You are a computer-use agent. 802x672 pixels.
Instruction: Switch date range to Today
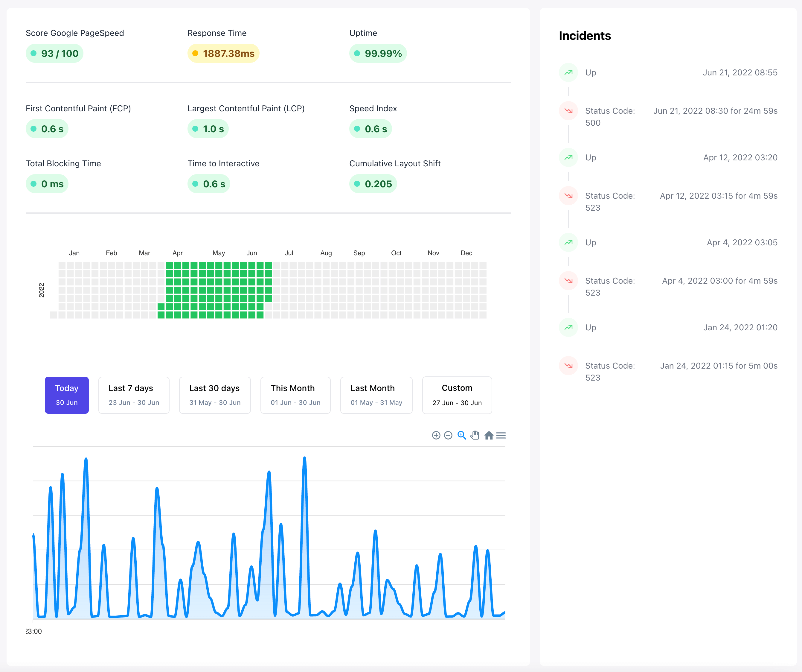tap(66, 395)
